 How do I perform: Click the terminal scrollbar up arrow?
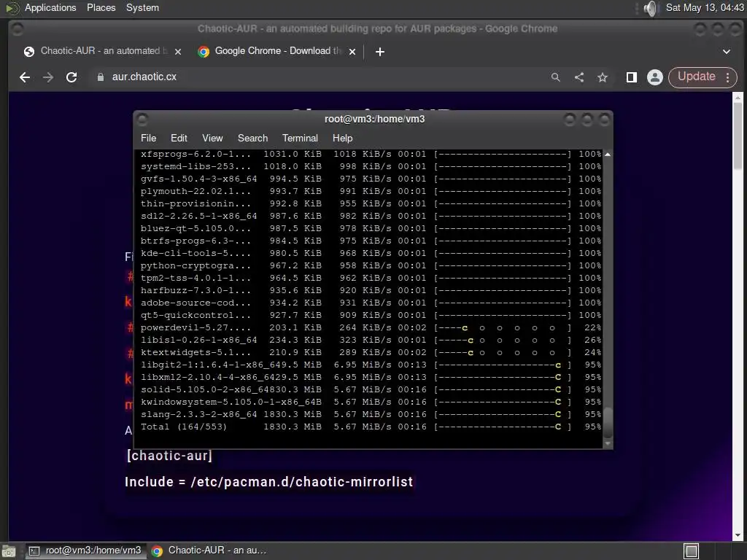pyautogui.click(x=608, y=155)
